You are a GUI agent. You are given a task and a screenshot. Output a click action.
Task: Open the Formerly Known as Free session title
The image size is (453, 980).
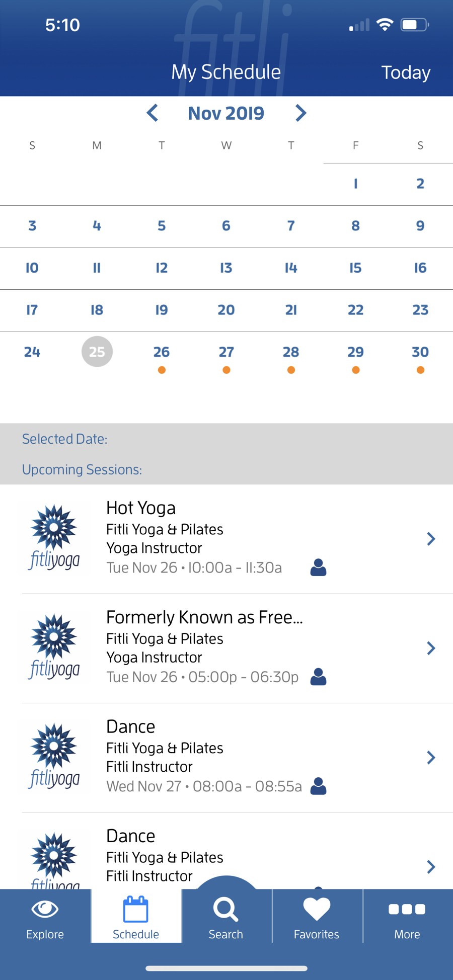pos(204,617)
